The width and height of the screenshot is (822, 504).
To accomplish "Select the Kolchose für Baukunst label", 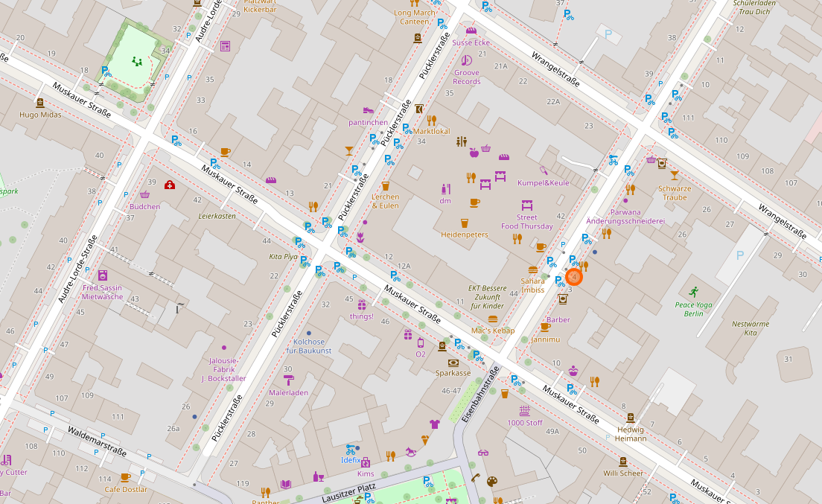I will [309, 346].
